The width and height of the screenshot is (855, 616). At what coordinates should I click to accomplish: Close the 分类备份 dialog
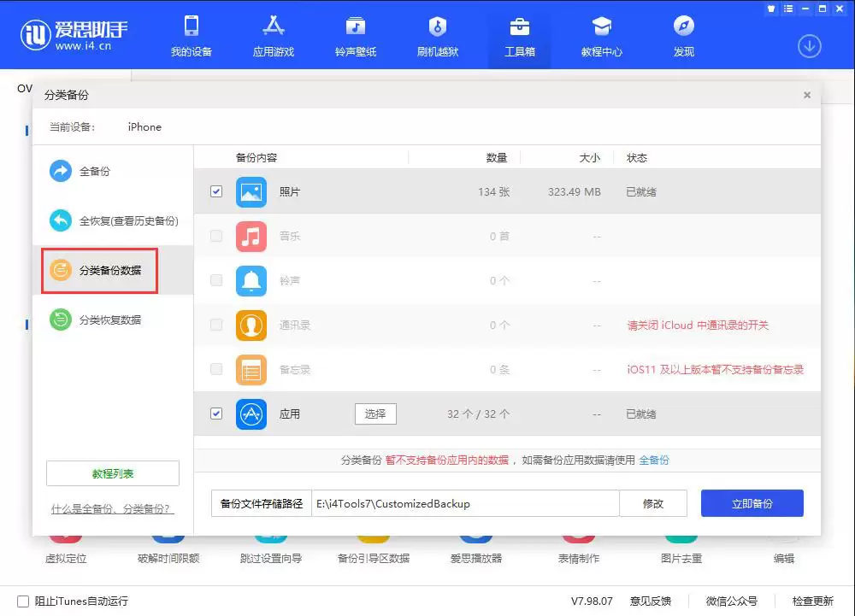(x=807, y=95)
